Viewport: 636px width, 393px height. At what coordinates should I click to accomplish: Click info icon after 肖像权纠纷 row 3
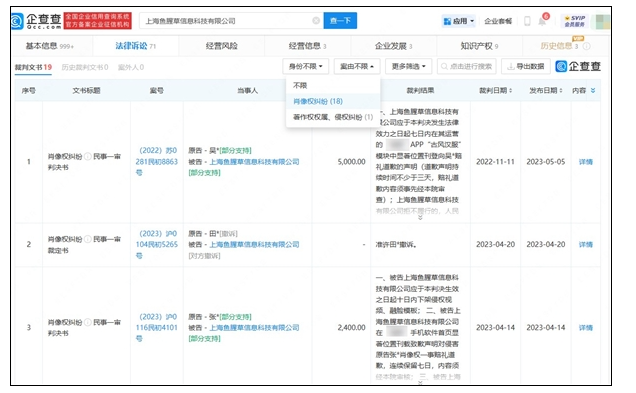88,322
